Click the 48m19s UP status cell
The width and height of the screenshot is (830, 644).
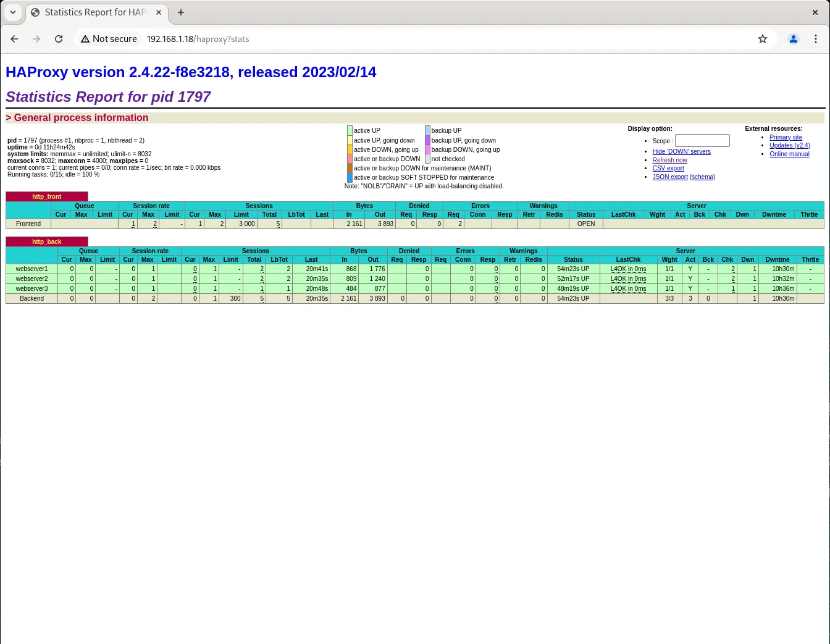[573, 289]
